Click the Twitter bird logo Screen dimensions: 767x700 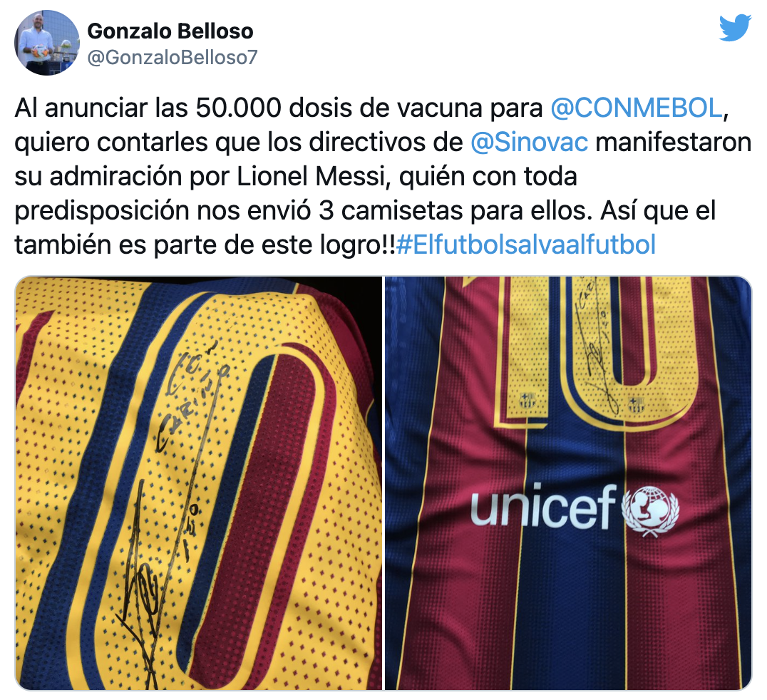(x=735, y=27)
